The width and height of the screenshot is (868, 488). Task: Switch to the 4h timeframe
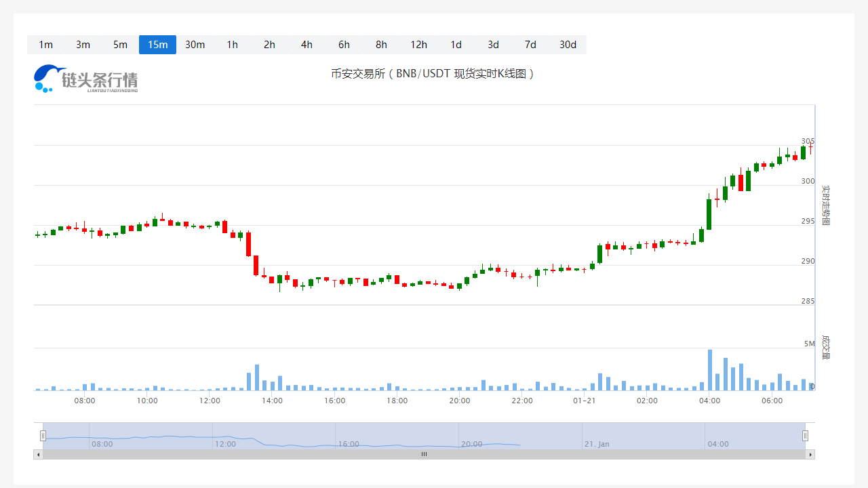pos(307,45)
